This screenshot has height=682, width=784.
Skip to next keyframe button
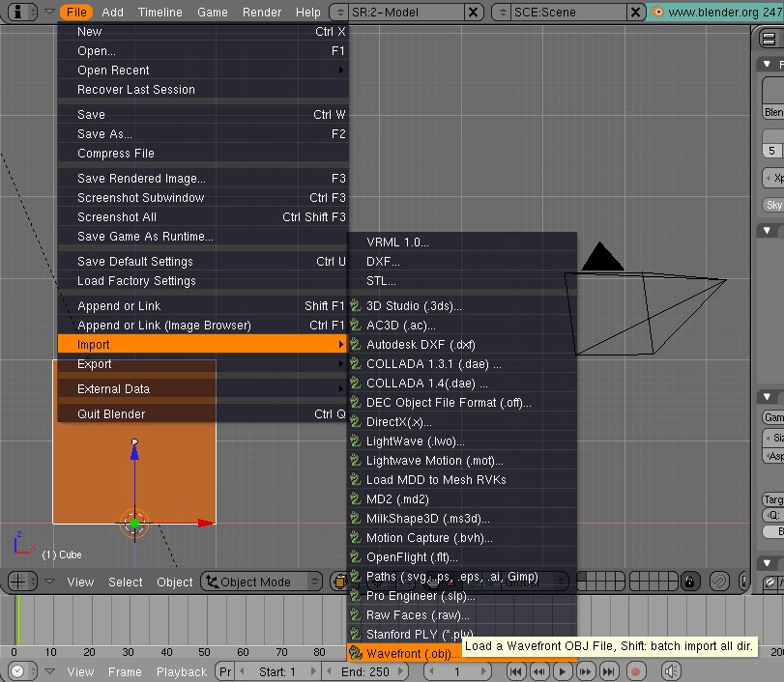point(585,671)
